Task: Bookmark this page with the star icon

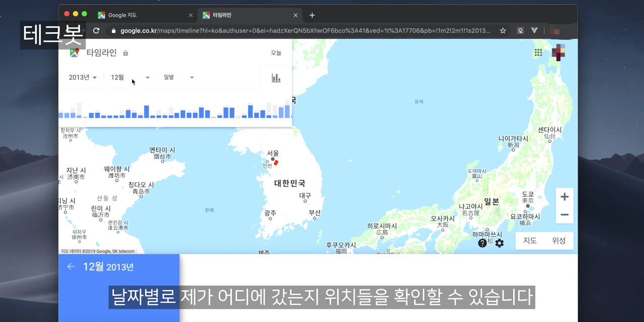Action: (503, 31)
